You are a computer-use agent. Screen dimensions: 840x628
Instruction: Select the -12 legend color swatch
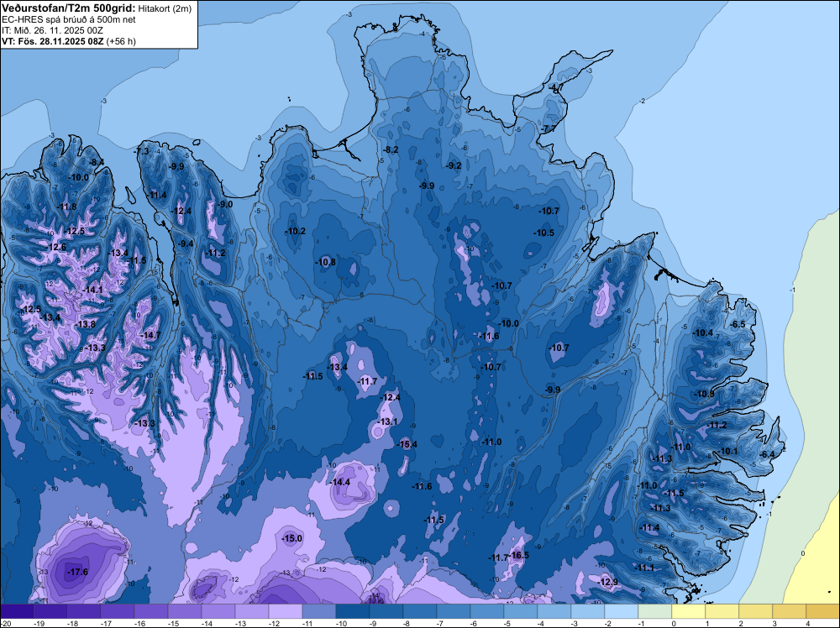coord(285,611)
